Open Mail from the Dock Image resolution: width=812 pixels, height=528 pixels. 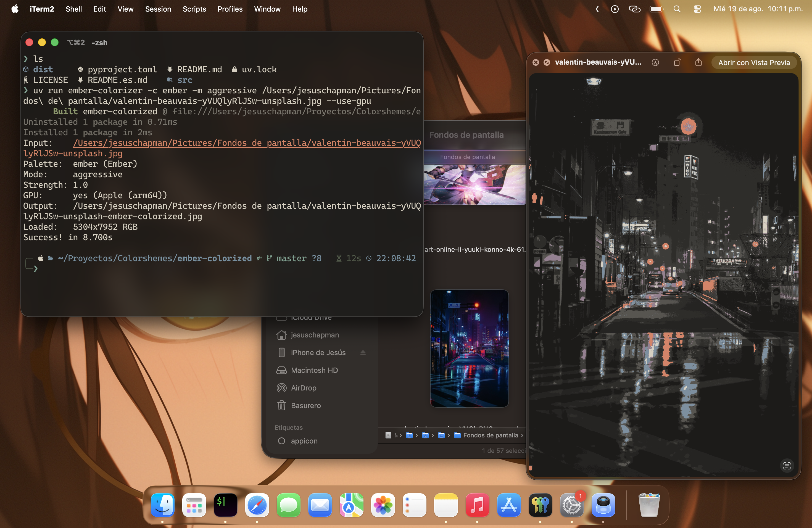[x=320, y=505]
